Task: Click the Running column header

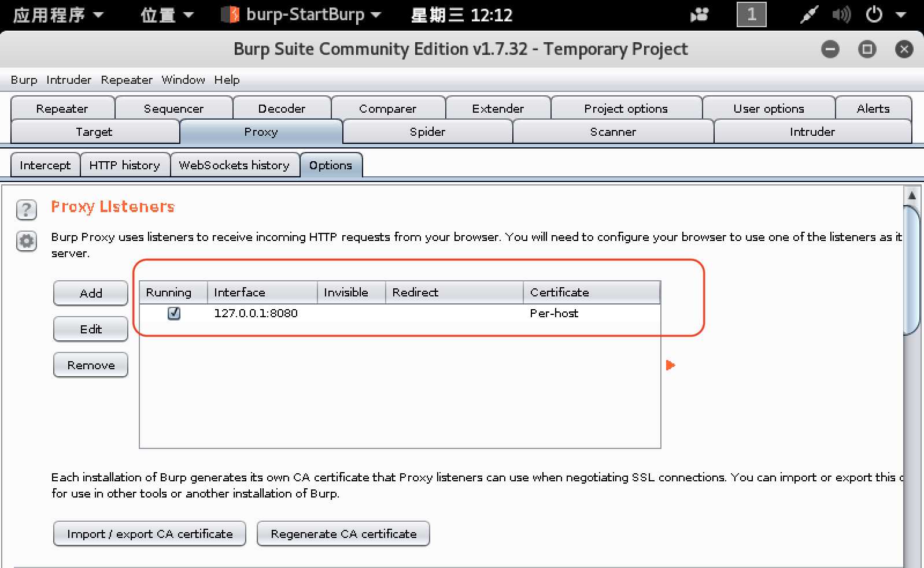Action: pyautogui.click(x=173, y=292)
